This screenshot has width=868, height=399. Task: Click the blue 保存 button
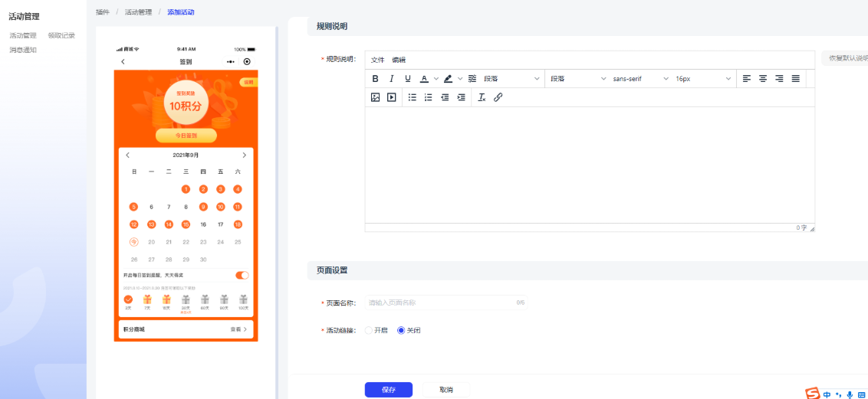(388, 390)
